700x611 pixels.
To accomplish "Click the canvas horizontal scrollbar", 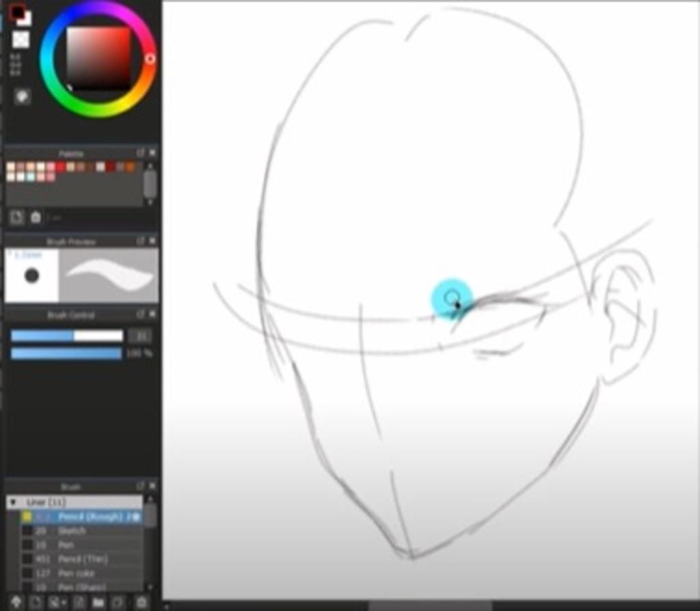I will (431, 606).
